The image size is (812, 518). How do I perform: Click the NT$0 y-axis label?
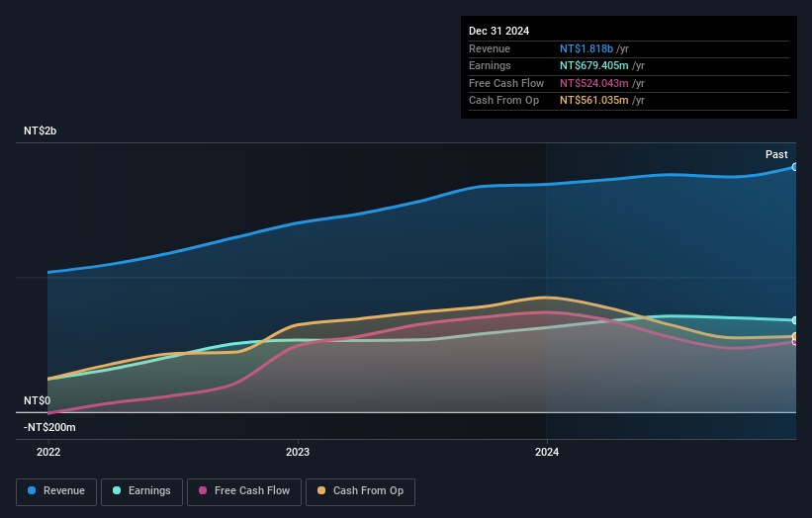(x=38, y=401)
